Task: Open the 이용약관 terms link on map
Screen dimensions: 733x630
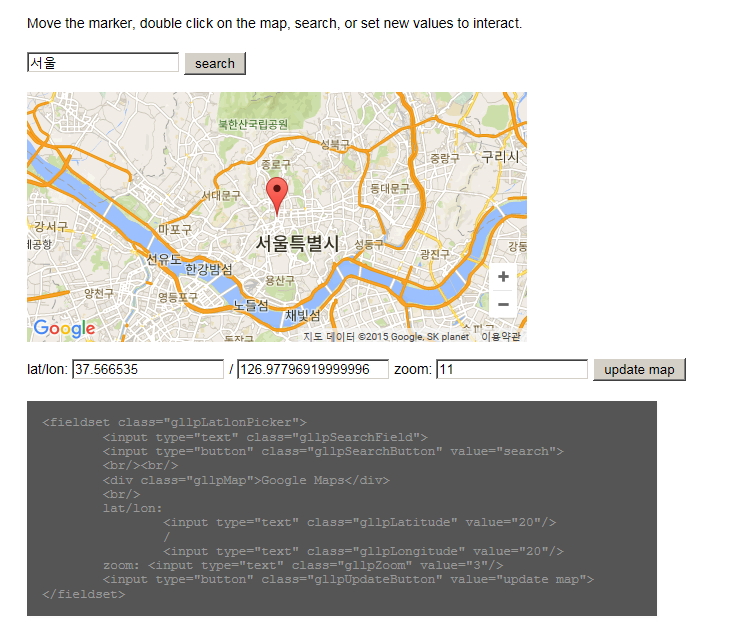Action: tap(501, 336)
